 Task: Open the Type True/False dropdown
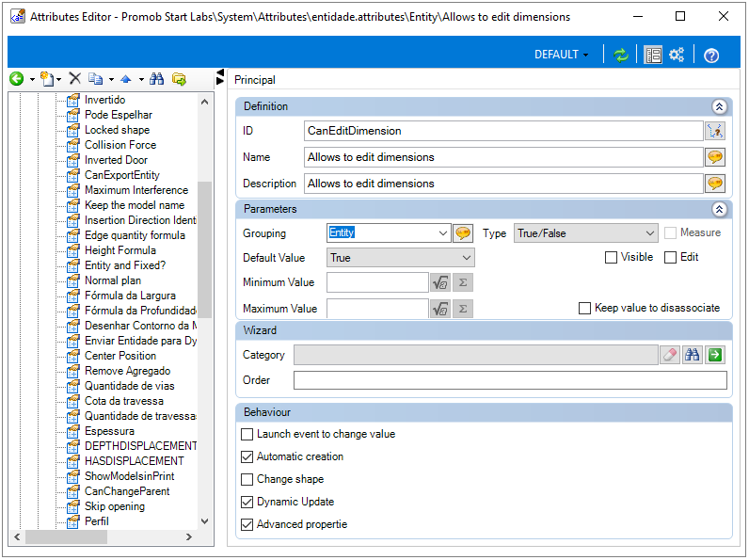(585, 233)
